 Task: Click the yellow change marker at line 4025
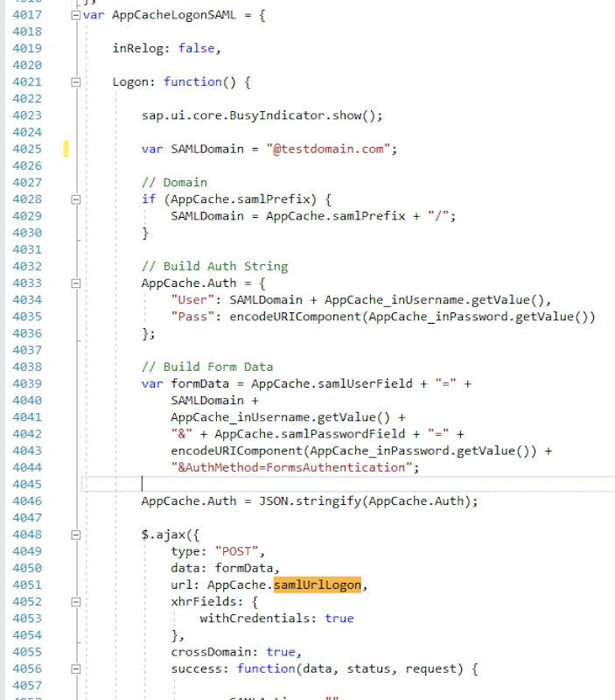66,149
